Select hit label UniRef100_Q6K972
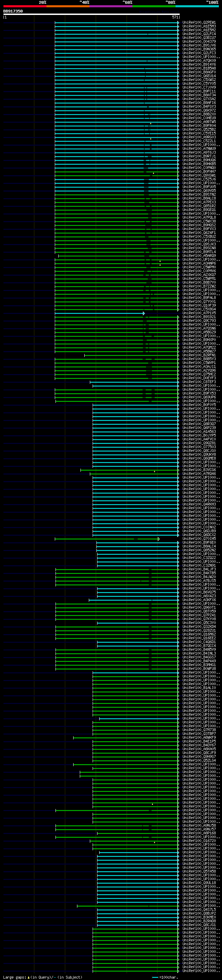This screenshot has height=980, width=222. click(x=199, y=110)
